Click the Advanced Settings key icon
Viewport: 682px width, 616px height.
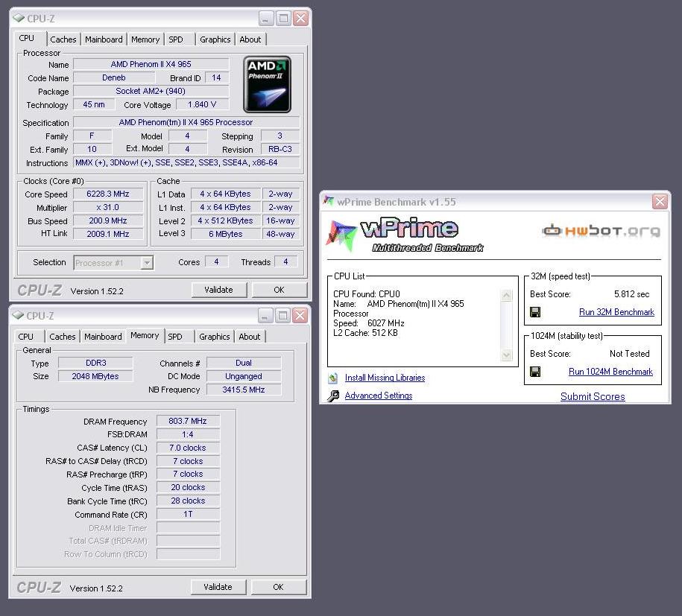pyautogui.click(x=333, y=396)
